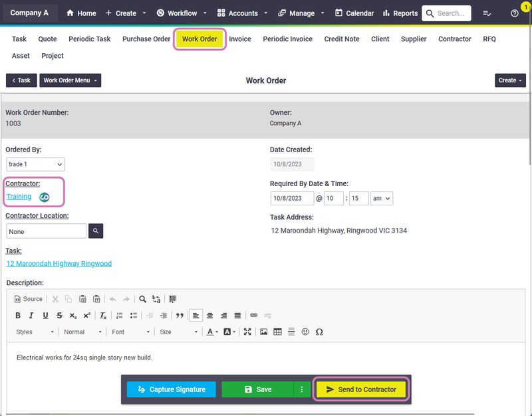Insert a table using the table icon
The image size is (532, 416).
tap(277, 332)
